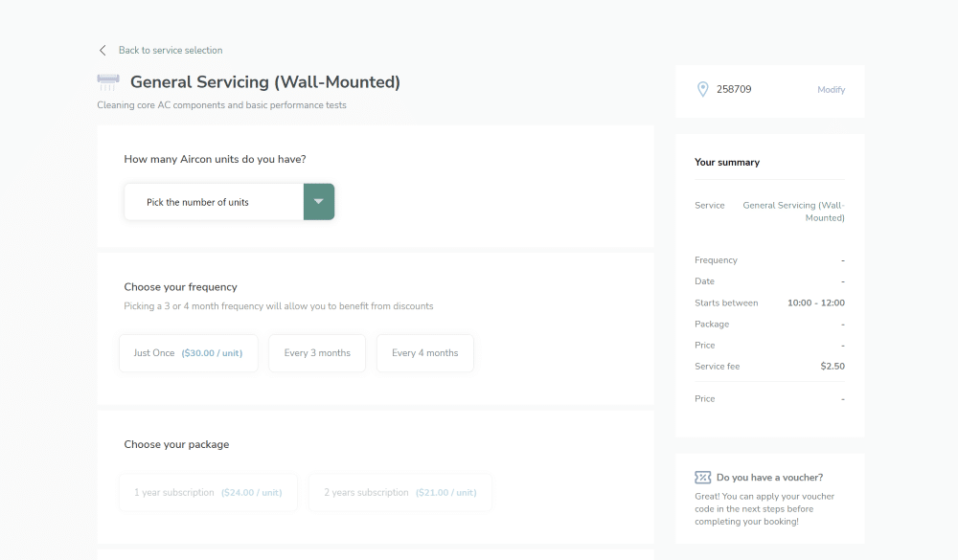Click the $2.50 service fee amount
Viewport: 958px width, 560px height.
pyautogui.click(x=833, y=366)
